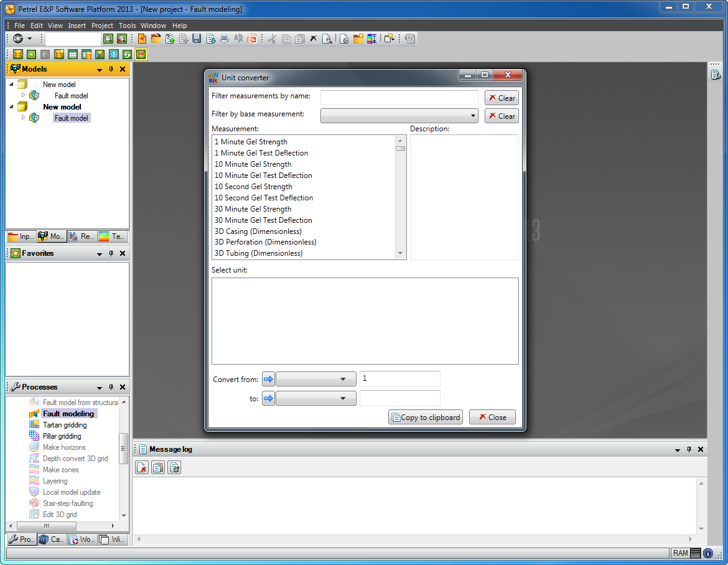Click the Print toolbar icon

(224, 39)
